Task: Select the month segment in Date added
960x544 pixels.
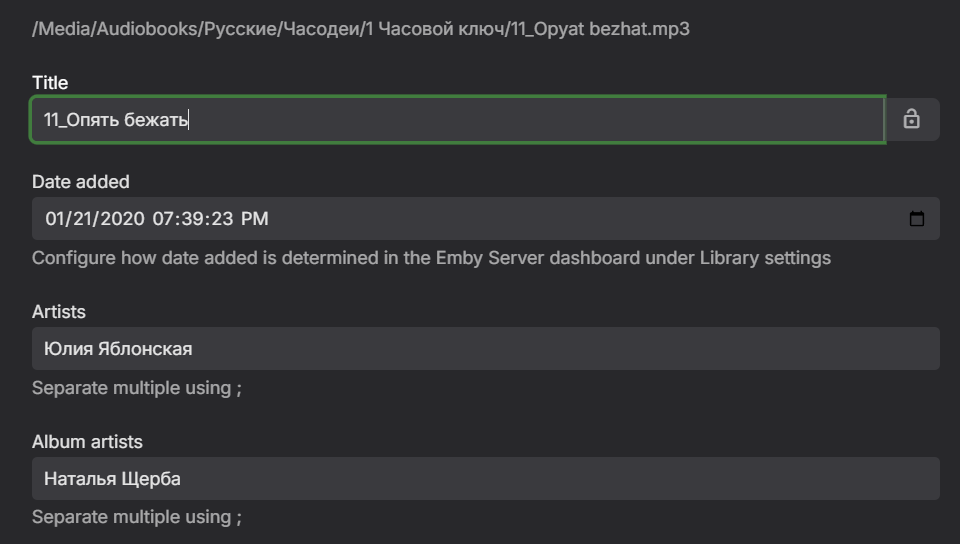Action: tap(55, 219)
